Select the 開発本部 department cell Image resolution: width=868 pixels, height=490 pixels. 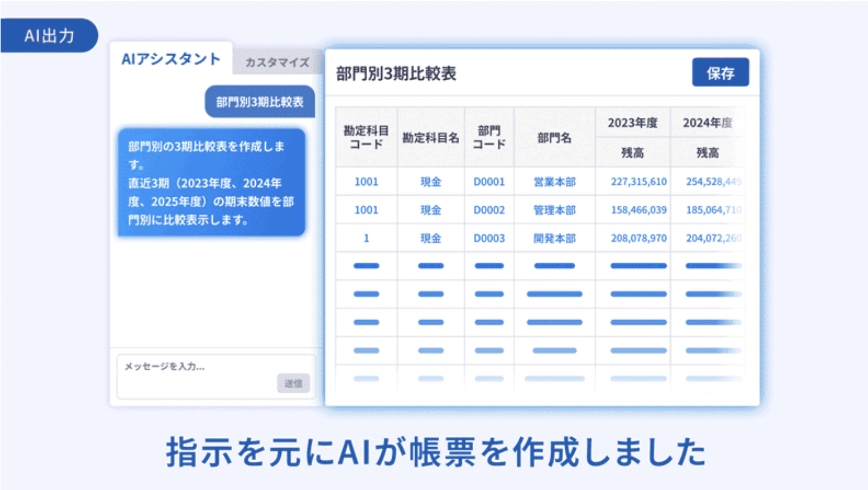coord(555,238)
